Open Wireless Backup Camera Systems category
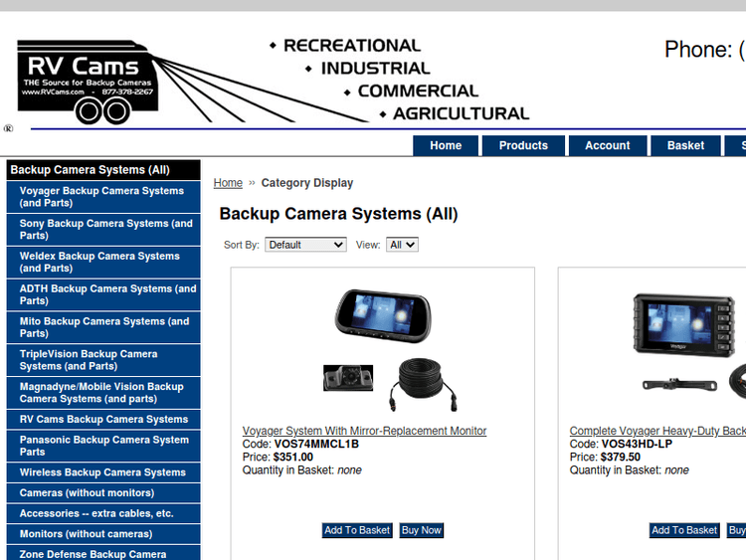Screen dimensions: 746x560 tap(103, 472)
